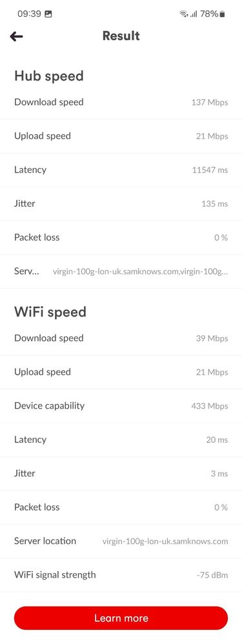Select the Hub speed Latency row
Viewport: 242px width, 644px height.
121,170
